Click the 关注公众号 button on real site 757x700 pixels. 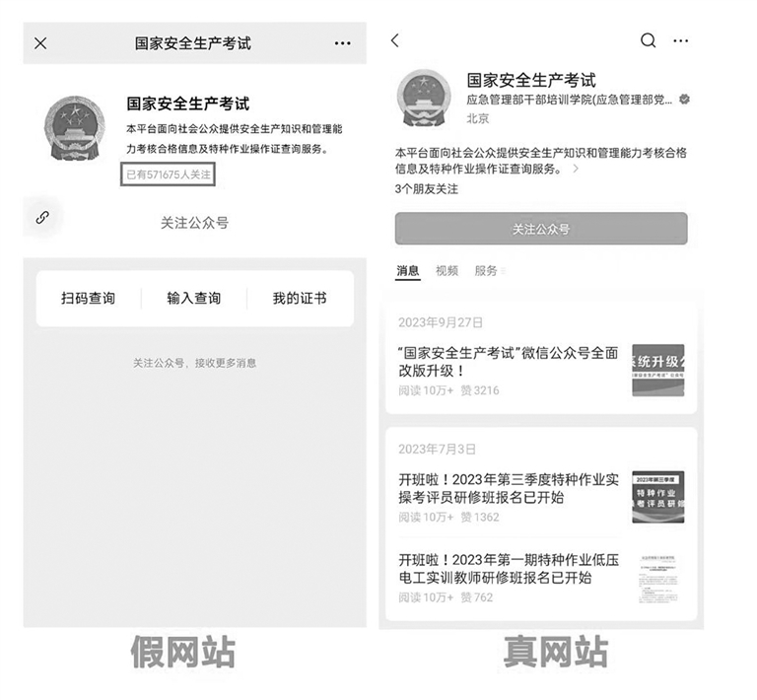(x=541, y=229)
